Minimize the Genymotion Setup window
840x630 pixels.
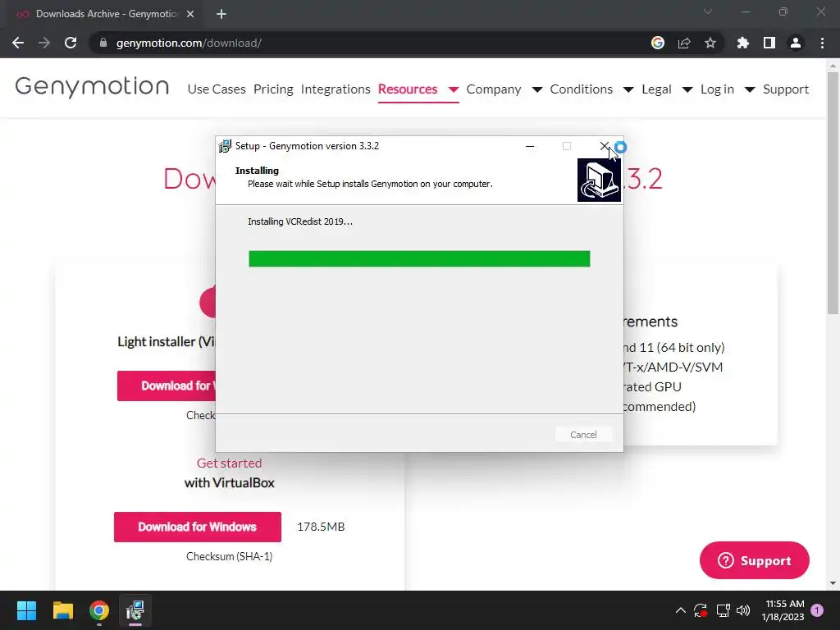coord(530,146)
